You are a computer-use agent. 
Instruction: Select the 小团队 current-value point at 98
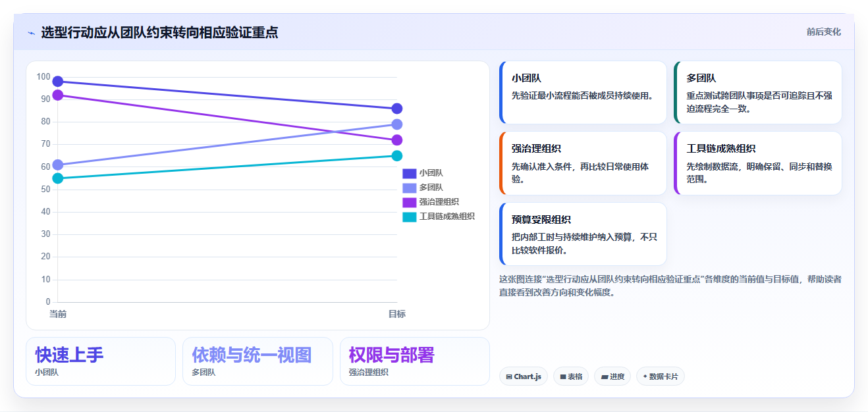pyautogui.click(x=58, y=82)
